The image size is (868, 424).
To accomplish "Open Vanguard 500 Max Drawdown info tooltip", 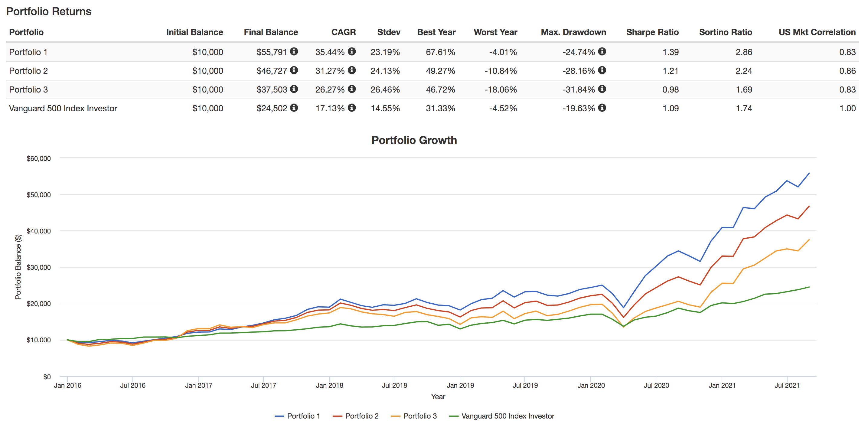I will point(603,108).
